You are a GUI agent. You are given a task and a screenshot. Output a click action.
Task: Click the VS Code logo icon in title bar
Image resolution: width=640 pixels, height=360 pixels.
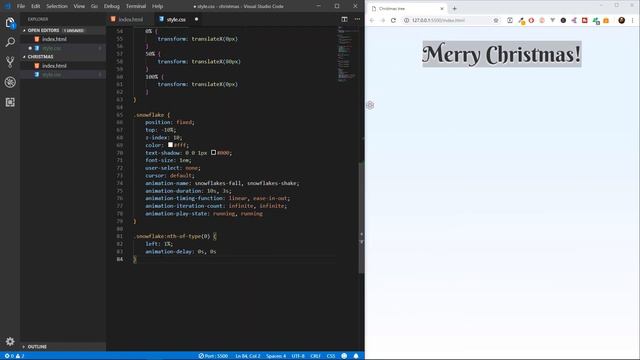click(7, 6)
